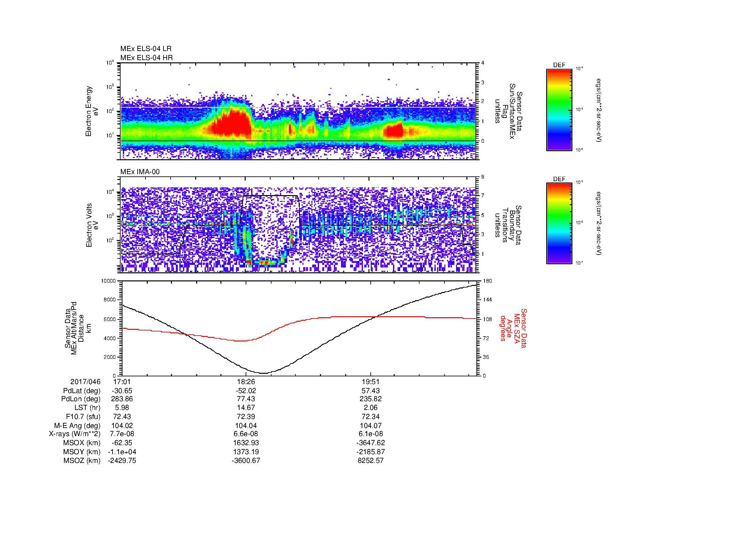Viewport: 756px width, 534px height.
Task: Click the MSOY value '-2185.87'
Action: point(370,452)
